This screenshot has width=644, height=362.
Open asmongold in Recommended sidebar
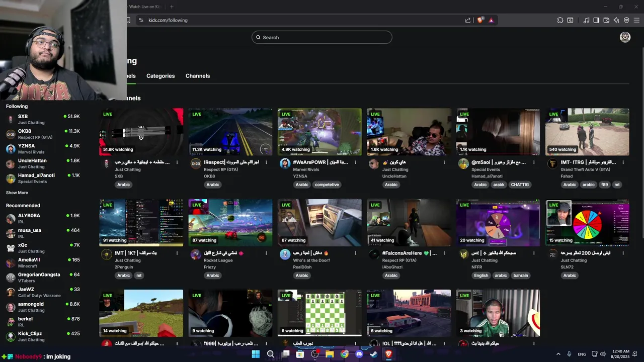click(43, 307)
